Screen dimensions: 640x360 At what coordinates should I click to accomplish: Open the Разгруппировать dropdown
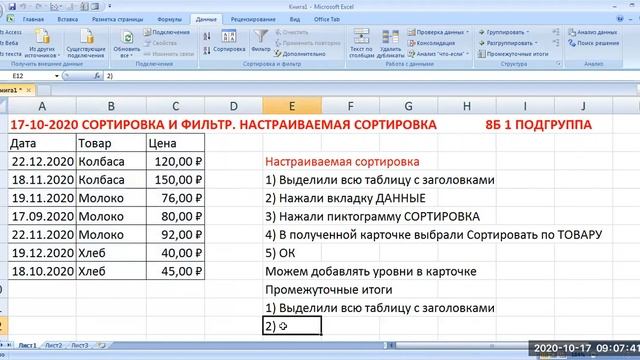pyautogui.click(x=508, y=43)
